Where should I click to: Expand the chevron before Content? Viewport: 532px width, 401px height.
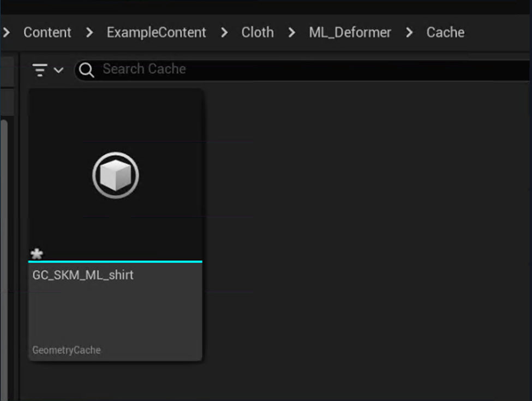[7, 33]
